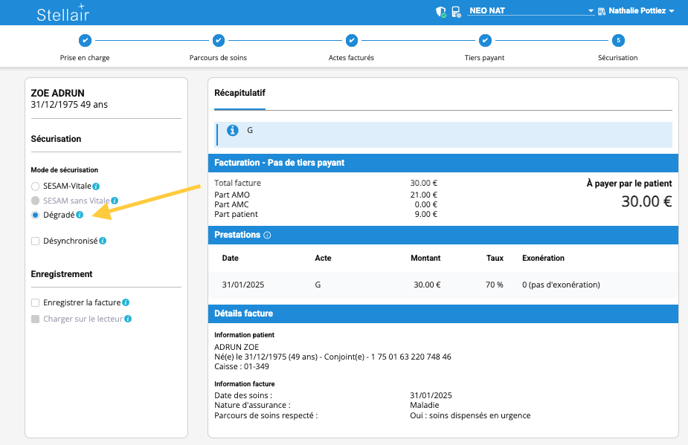Click the card reader status icon
688x445 pixels.
point(456,12)
